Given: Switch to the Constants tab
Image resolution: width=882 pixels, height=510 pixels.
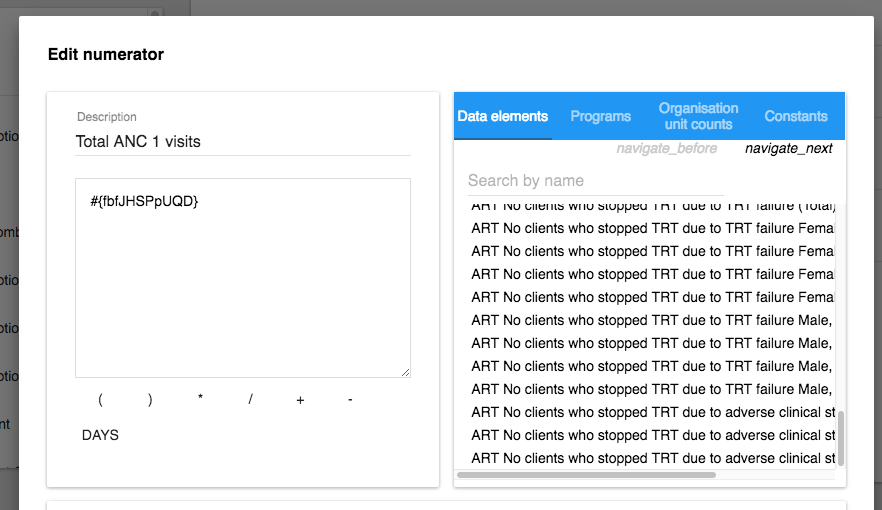Looking at the screenshot, I should pyautogui.click(x=795, y=116).
